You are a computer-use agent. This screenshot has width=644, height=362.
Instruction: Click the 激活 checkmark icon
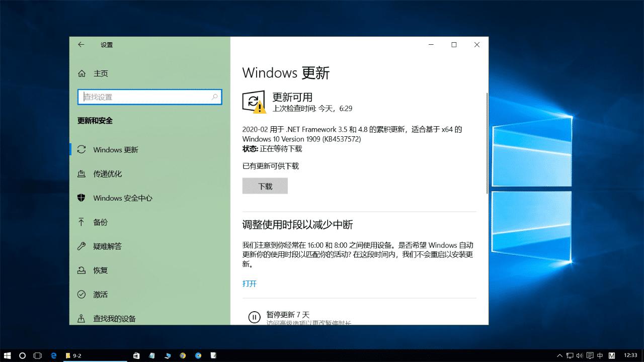tap(82, 294)
